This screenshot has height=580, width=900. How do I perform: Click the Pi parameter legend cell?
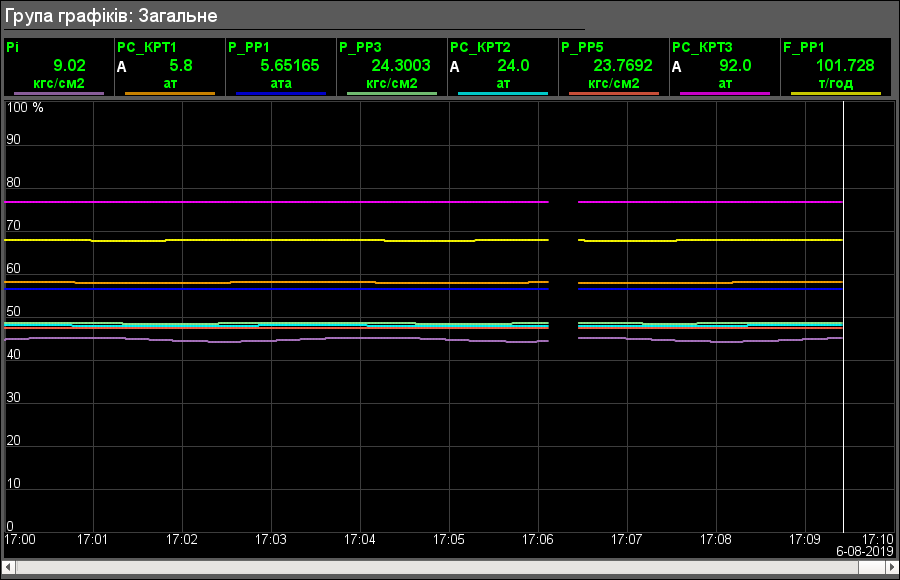pos(59,66)
